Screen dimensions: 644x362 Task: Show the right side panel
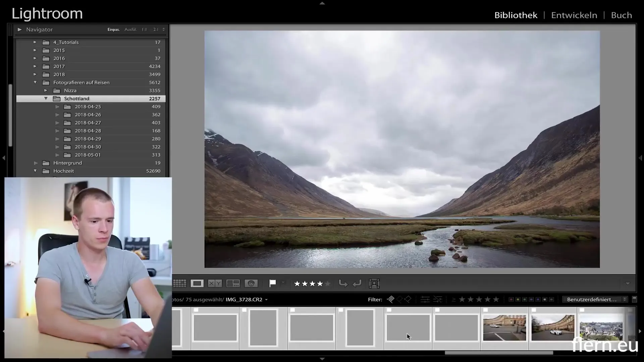pos(640,158)
